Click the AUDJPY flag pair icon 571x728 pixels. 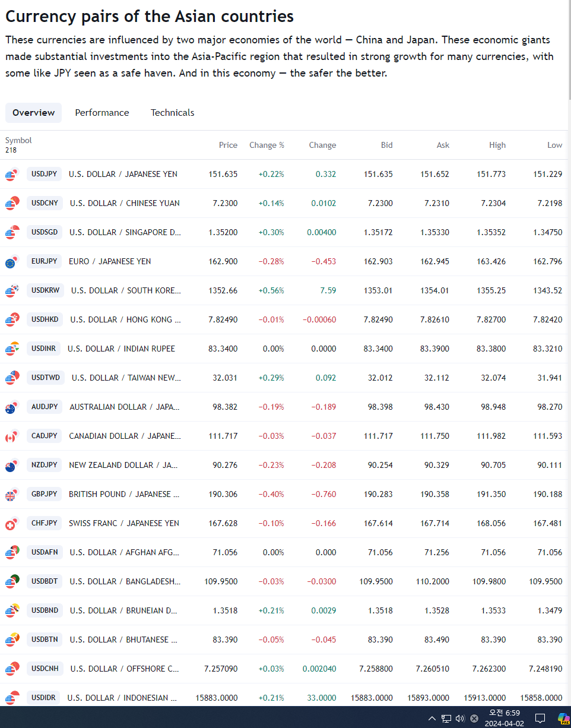[x=12, y=407]
